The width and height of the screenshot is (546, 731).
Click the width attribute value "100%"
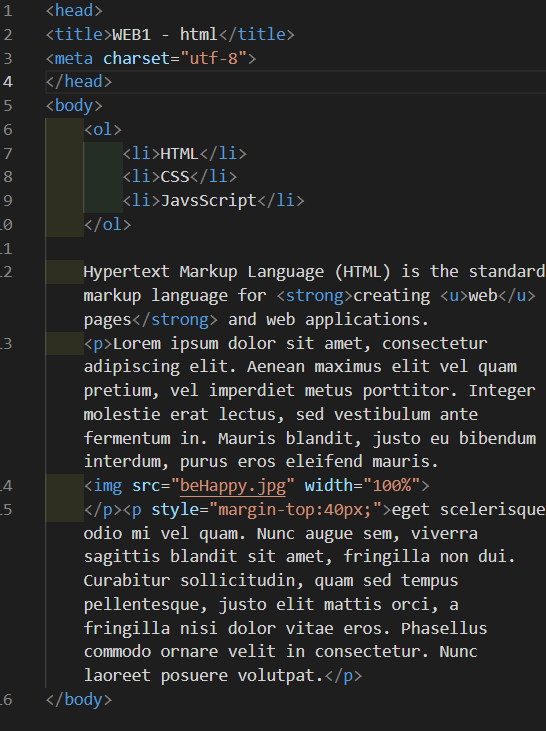[391, 486]
